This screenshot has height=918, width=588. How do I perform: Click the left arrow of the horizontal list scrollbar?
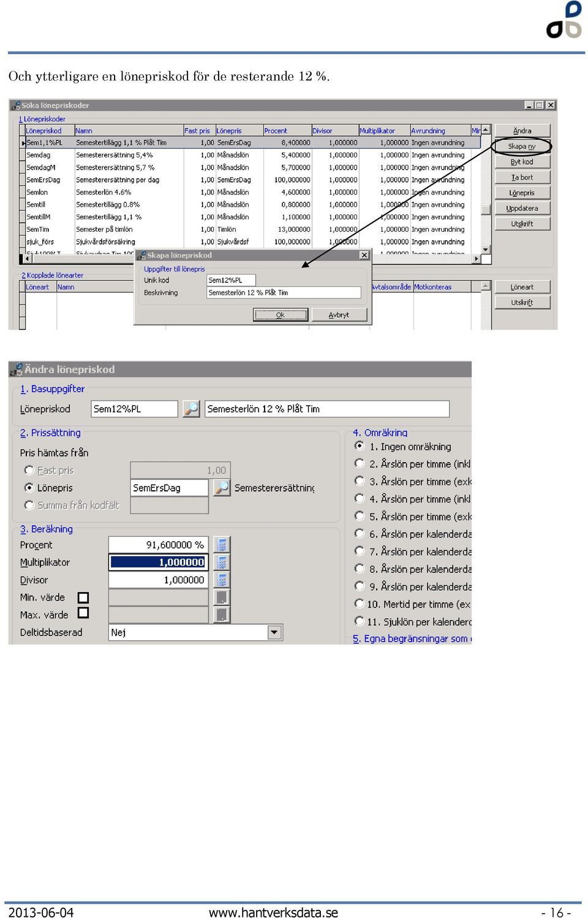click(27, 259)
